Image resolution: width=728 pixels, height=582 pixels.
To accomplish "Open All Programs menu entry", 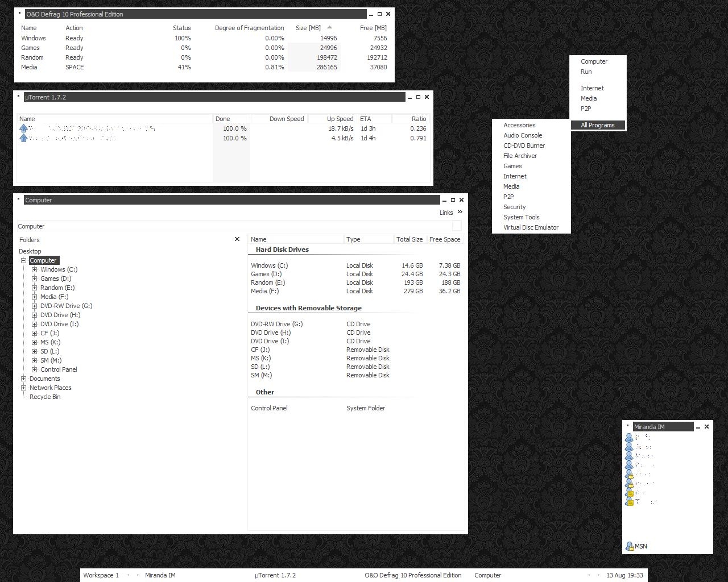I will pos(598,125).
